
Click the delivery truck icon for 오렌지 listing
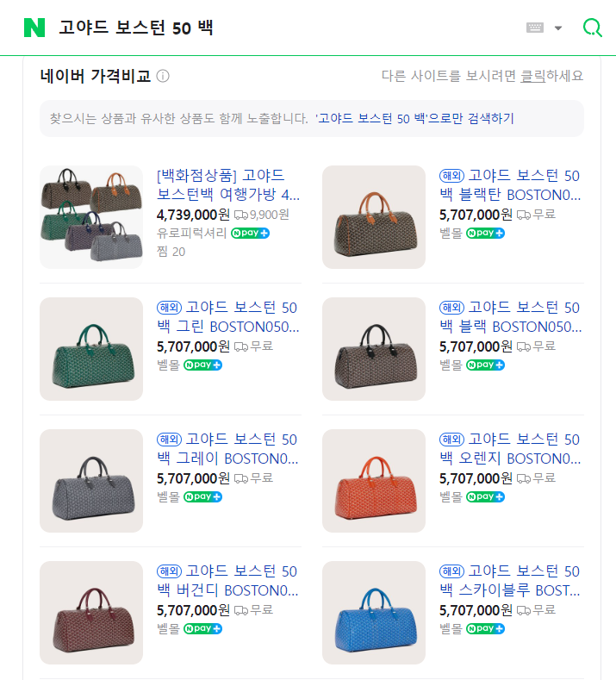click(524, 478)
